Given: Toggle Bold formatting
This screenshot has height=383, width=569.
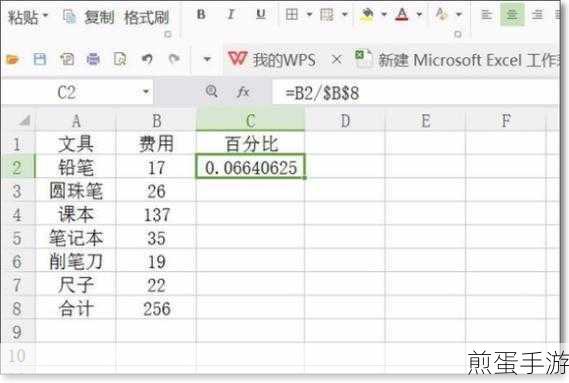Looking at the screenshot, I should coord(201,15).
